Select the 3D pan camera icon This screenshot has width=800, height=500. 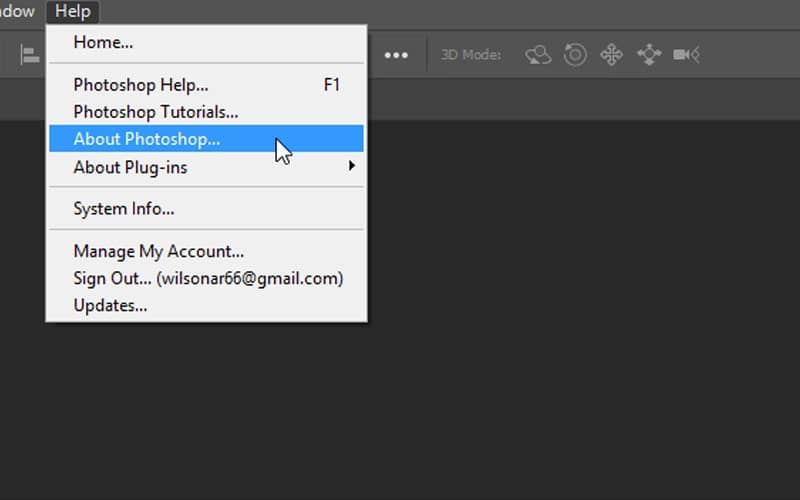612,55
